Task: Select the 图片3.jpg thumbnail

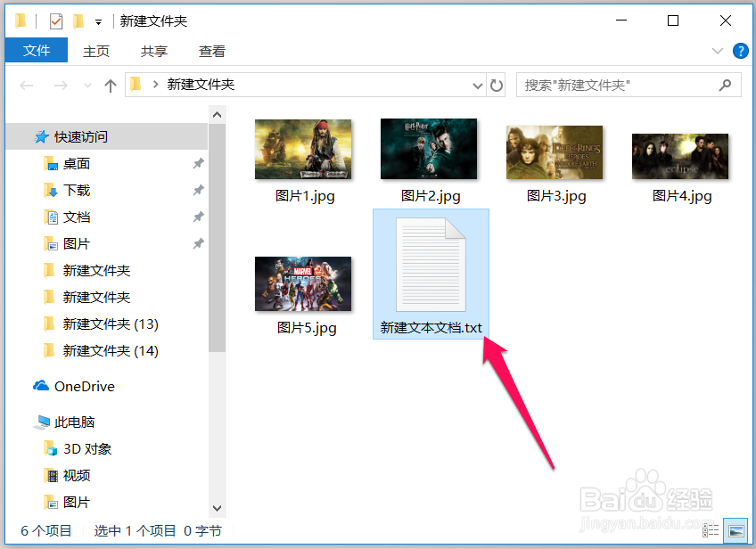Action: (555, 152)
